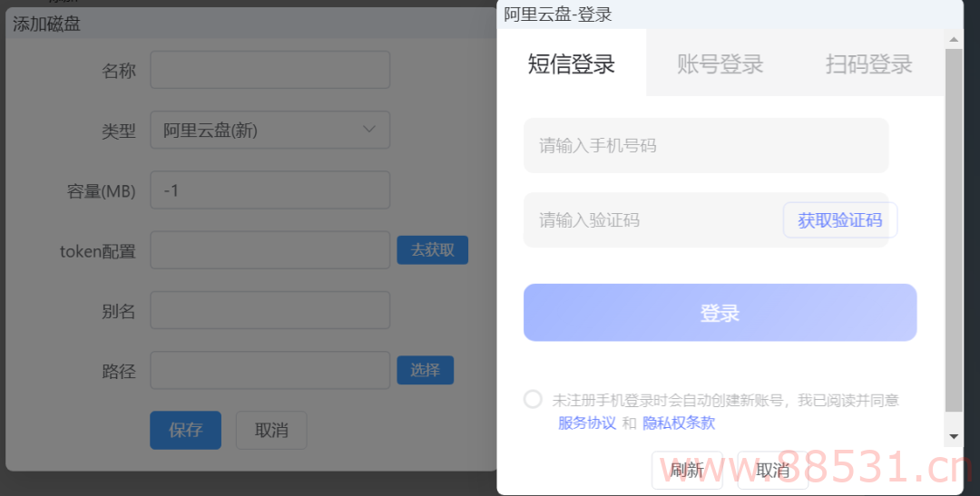Viewport: 980px width, 496px height.
Task: Click the login window scrollbar down arrow
Action: [954, 437]
